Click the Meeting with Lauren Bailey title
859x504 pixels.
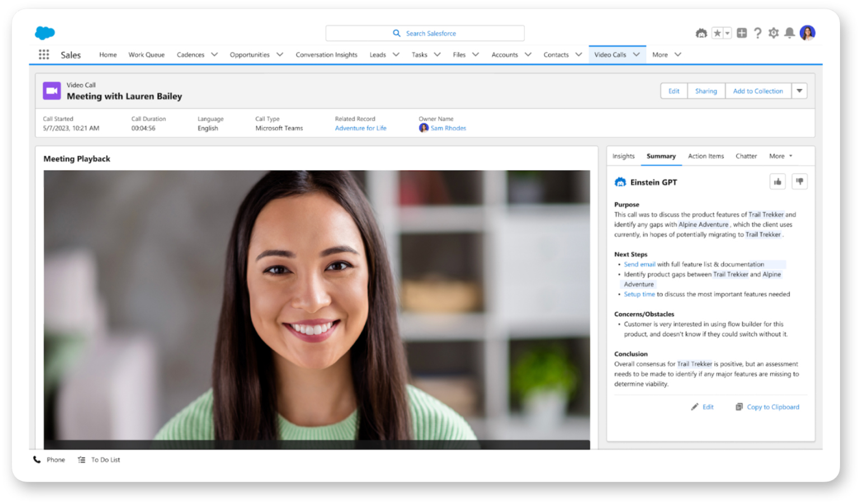coord(124,96)
